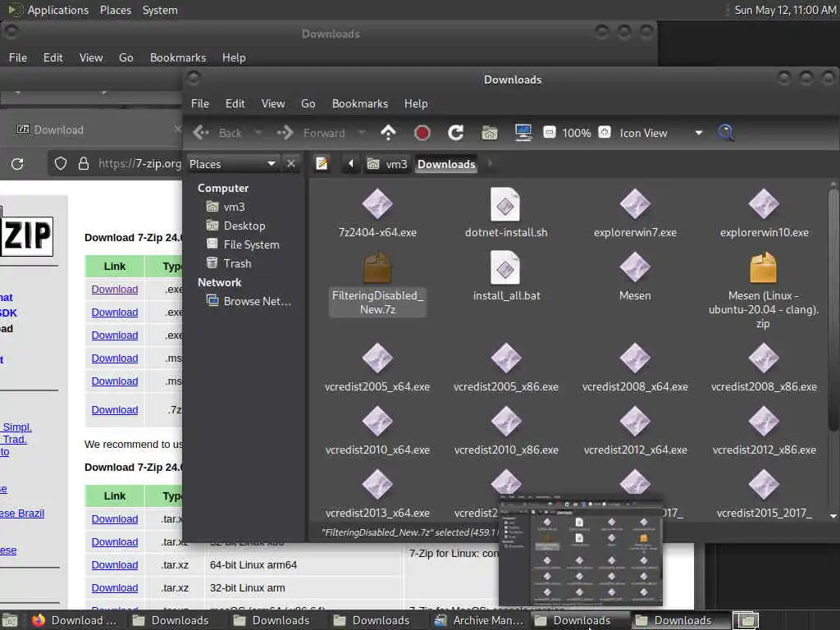Click the Search magnifier icon
Image resolution: width=840 pixels, height=630 pixels.
(726, 132)
